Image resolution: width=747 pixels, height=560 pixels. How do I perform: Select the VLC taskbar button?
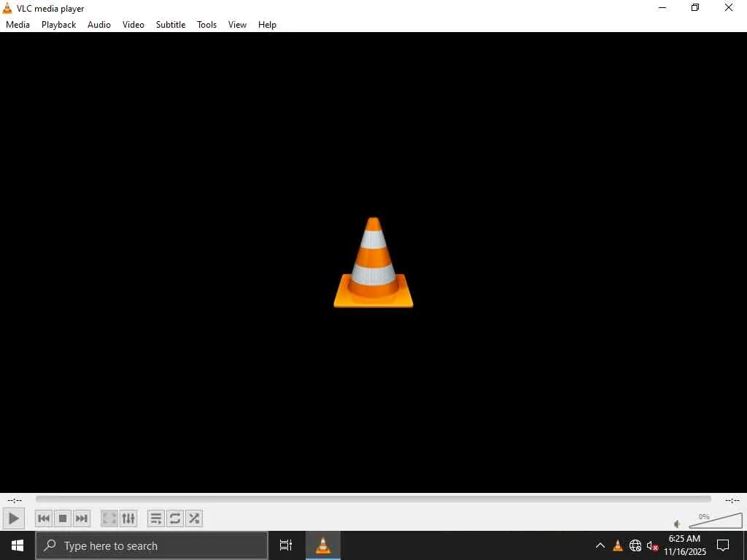(x=323, y=545)
